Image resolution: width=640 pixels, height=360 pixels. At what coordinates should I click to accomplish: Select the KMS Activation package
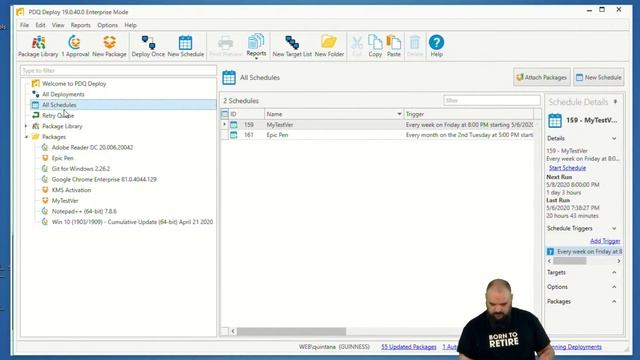pos(71,190)
